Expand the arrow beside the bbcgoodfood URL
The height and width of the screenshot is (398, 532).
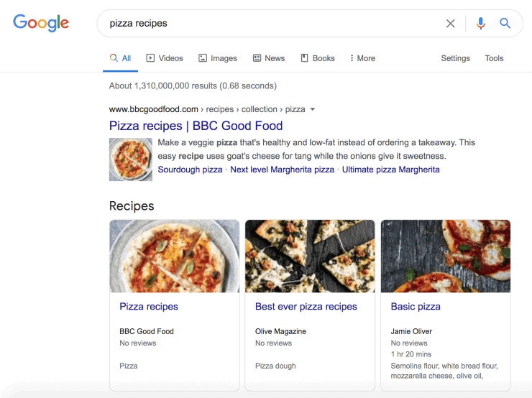[312, 110]
